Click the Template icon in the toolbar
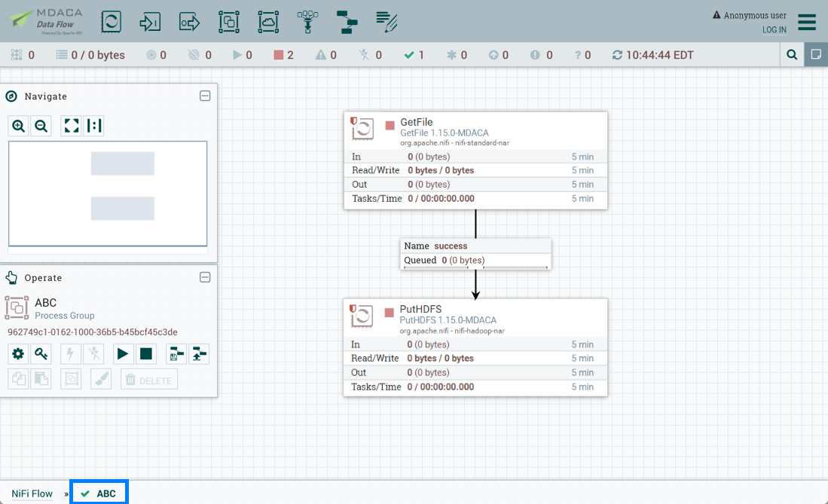The width and height of the screenshot is (828, 504). [x=347, y=22]
